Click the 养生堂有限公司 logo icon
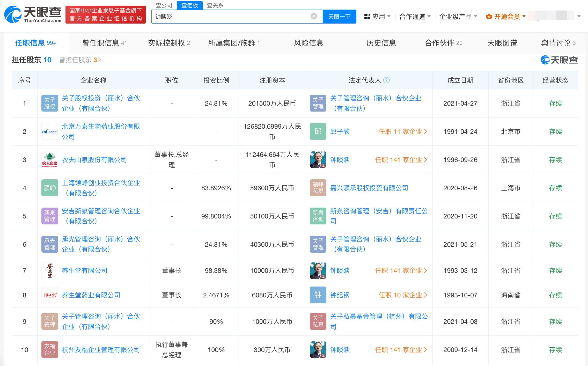 coord(50,270)
